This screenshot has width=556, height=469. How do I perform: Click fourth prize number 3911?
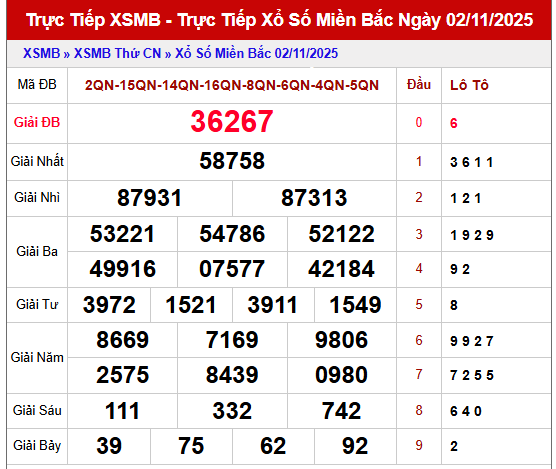(x=272, y=305)
